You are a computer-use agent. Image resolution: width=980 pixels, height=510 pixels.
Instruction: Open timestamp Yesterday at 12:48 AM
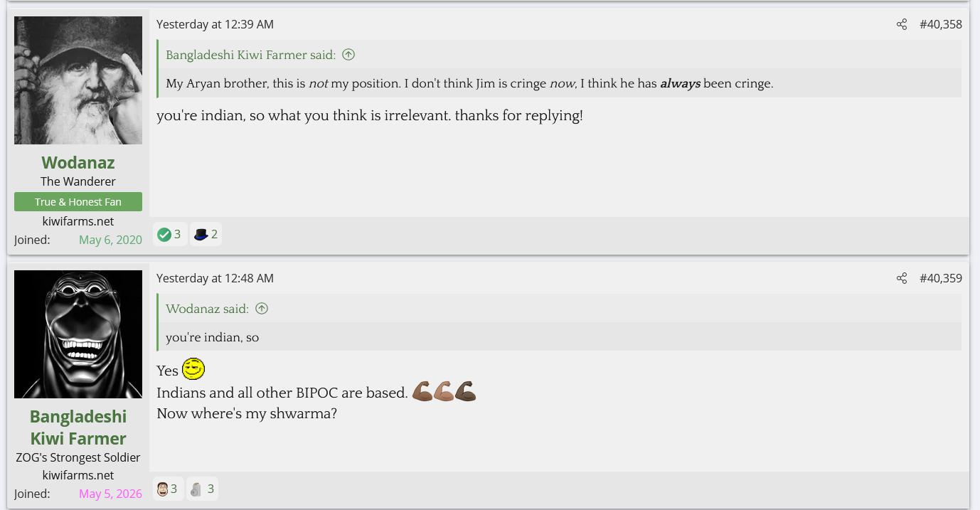coord(215,279)
